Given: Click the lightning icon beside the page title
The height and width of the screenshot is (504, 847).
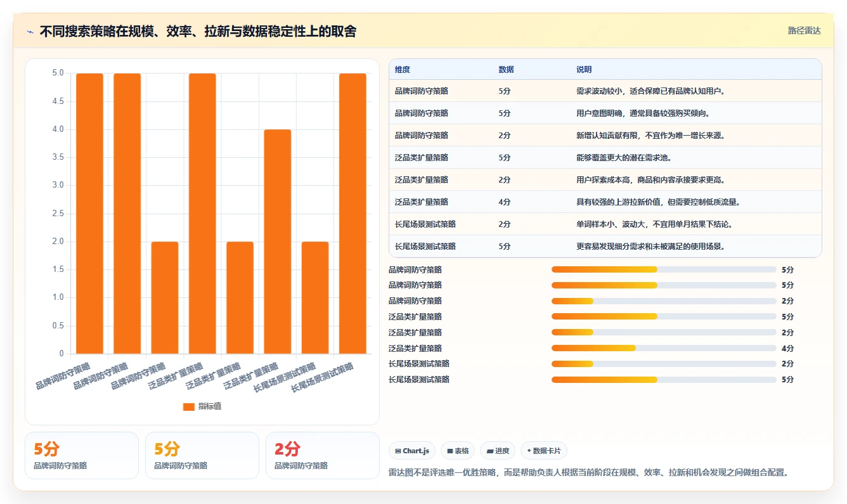Looking at the screenshot, I should click(x=30, y=31).
